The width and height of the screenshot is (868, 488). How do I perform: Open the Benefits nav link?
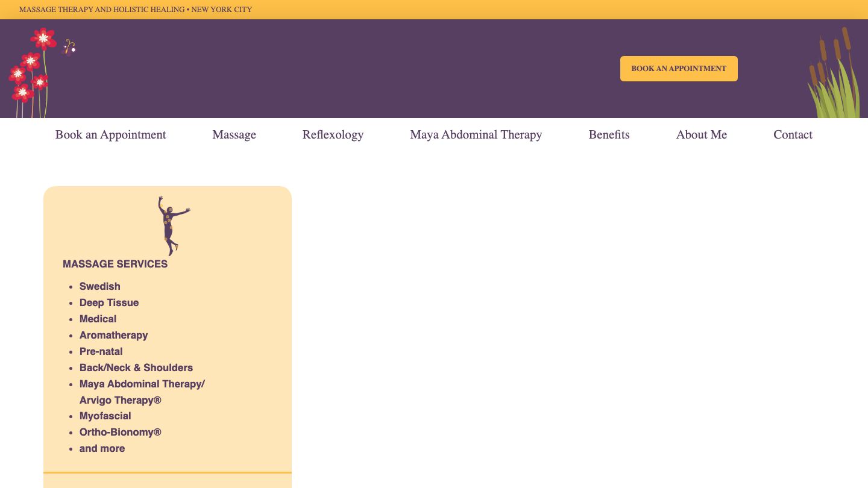click(x=609, y=135)
